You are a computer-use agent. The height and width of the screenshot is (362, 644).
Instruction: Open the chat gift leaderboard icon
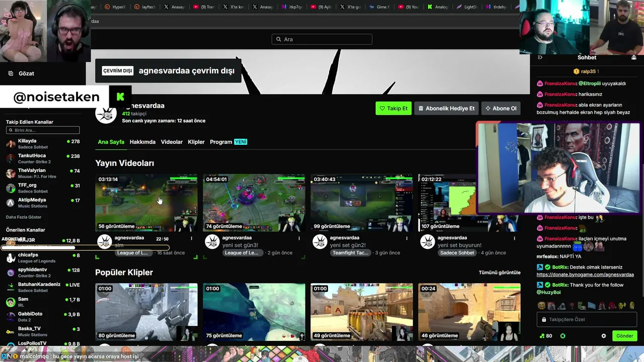point(634,57)
